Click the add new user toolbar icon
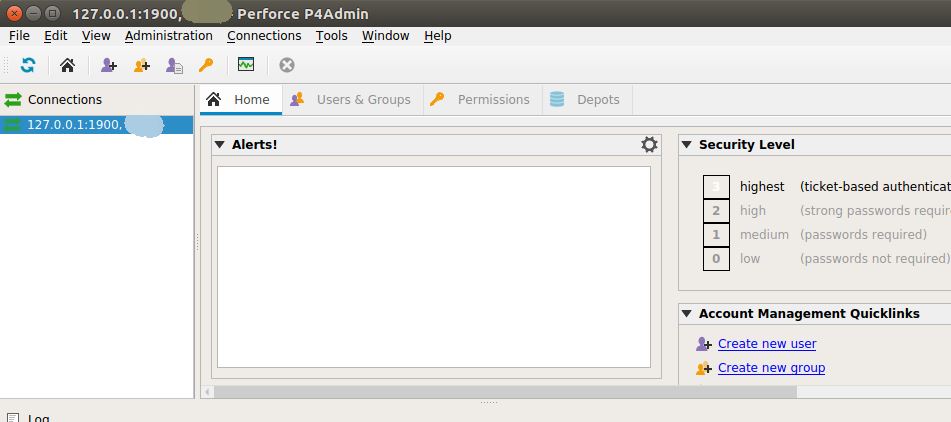The height and width of the screenshot is (422, 951). tap(109, 65)
